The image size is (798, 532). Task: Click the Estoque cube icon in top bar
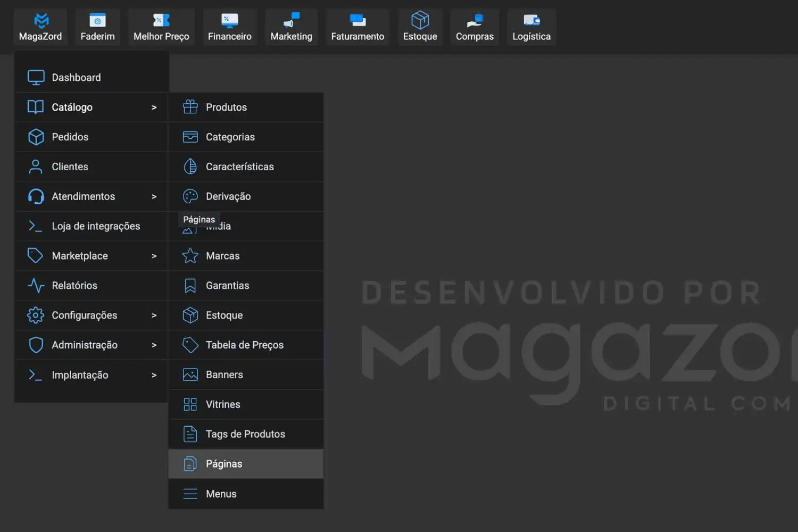420,20
